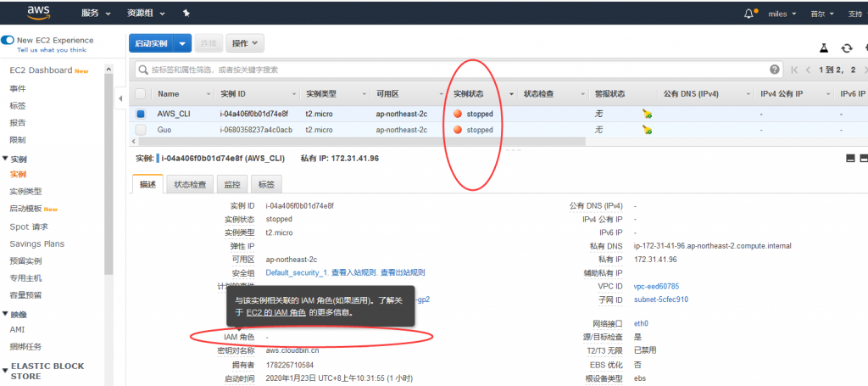Viewport: 868px width, 386px height.
Task: Open the EC2 的 IAM 角色 tooltip link
Action: [x=275, y=312]
